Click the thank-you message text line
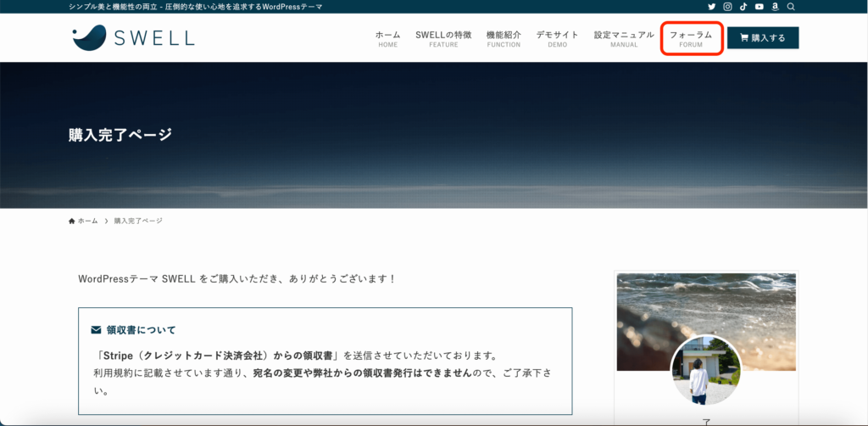868x426 pixels. pyautogui.click(x=237, y=278)
